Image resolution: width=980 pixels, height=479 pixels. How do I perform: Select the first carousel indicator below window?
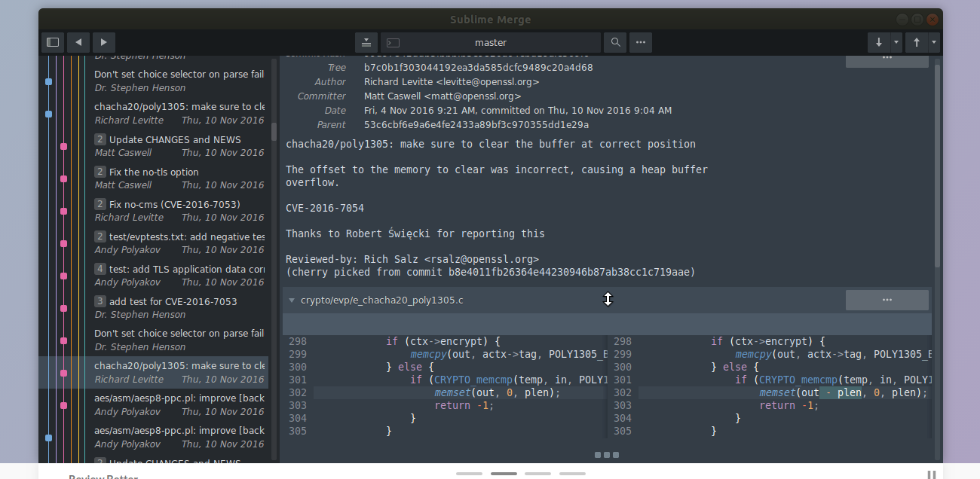(x=469, y=474)
